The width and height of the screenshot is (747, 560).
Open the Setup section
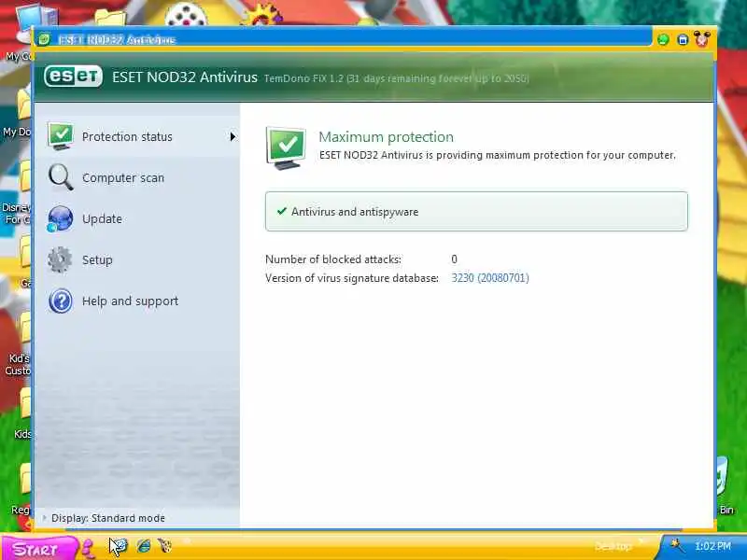tap(97, 260)
